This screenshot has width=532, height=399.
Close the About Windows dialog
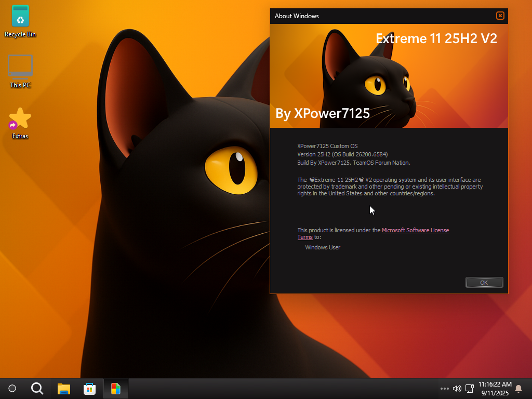(500, 16)
